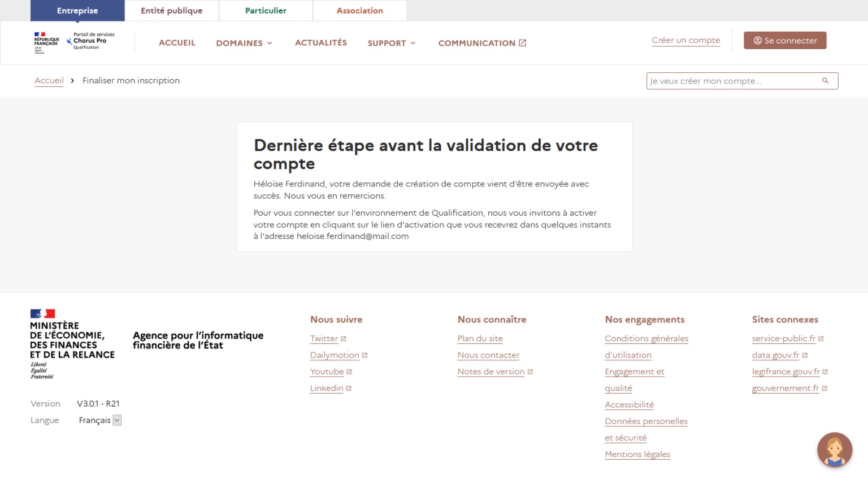Screen dimensions: 868x484
Task: Click the République Française logo in header
Action: click(x=46, y=43)
